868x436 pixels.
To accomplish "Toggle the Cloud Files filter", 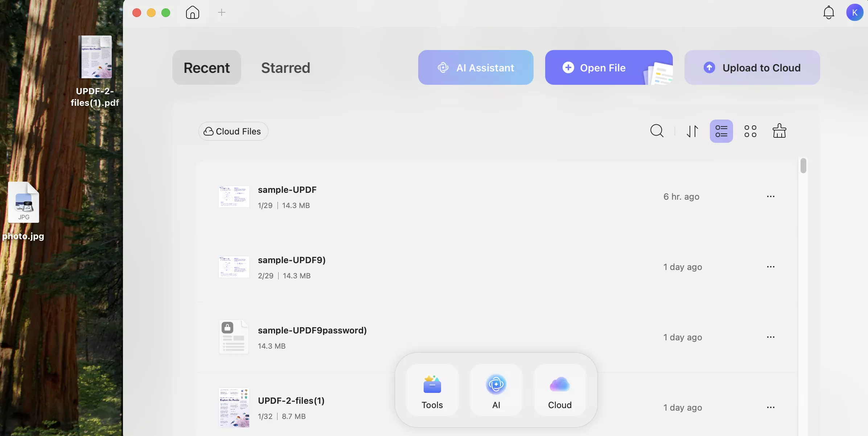I will [233, 131].
